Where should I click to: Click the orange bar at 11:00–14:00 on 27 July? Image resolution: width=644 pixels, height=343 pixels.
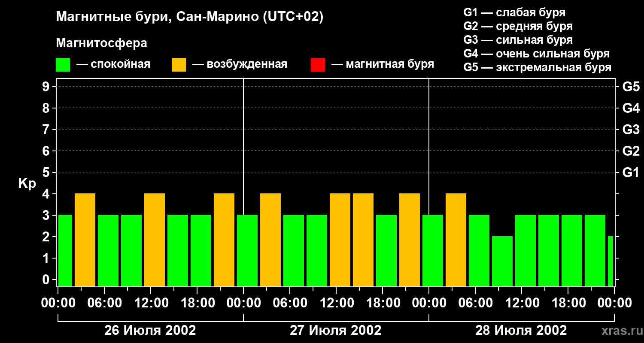pos(340,240)
